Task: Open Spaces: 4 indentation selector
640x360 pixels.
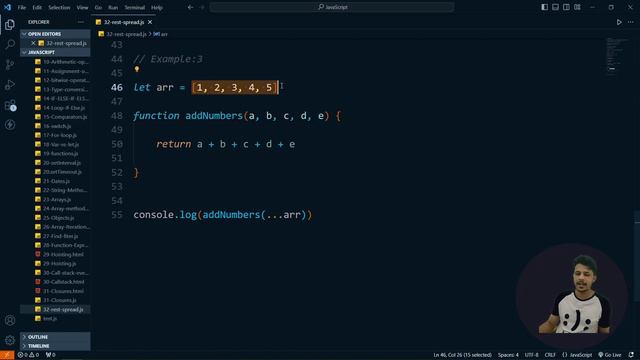Action: 508,355
